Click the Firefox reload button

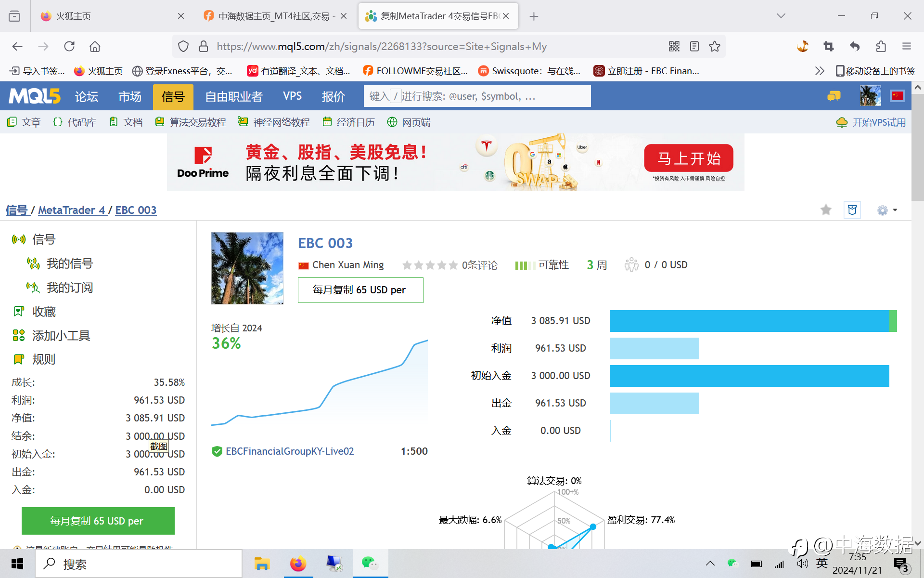coord(69,46)
